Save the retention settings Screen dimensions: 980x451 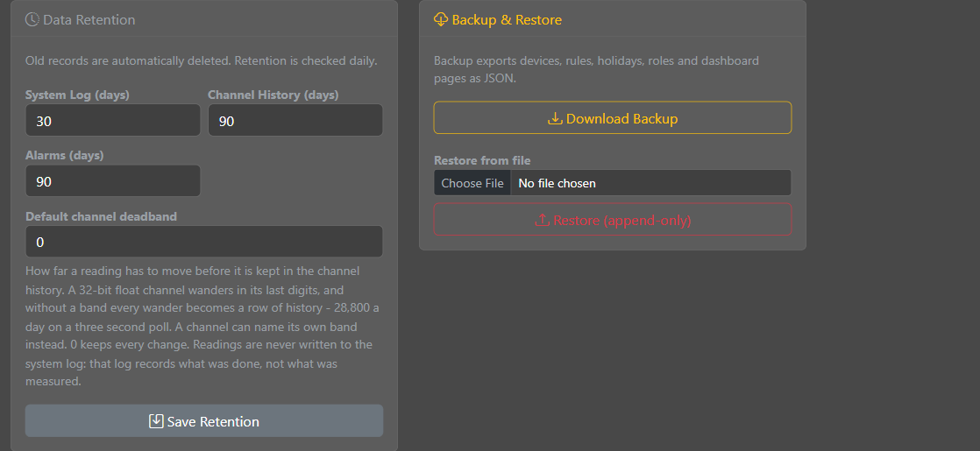click(x=203, y=421)
